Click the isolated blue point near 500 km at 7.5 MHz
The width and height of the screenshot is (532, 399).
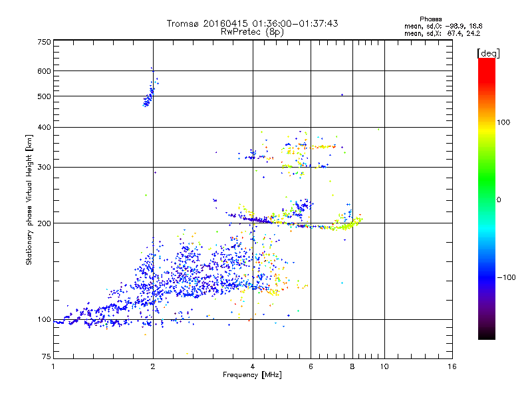pos(342,95)
